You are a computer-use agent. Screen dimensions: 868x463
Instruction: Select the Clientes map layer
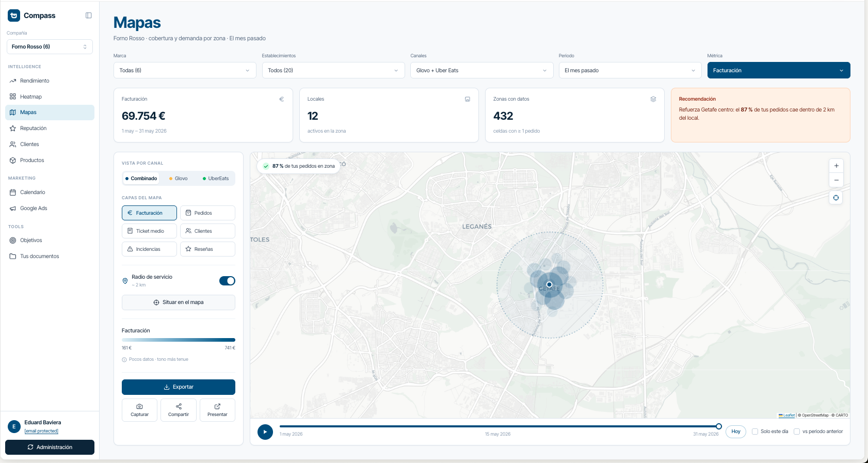tap(207, 231)
